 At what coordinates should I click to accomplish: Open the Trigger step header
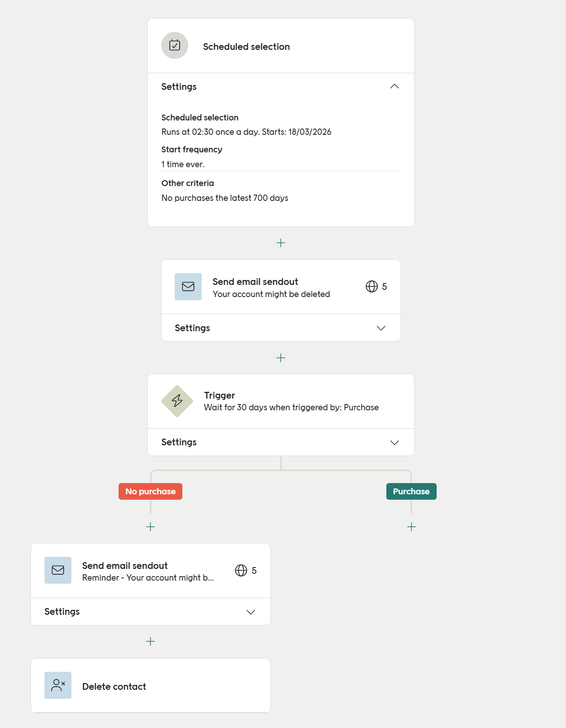(x=291, y=401)
